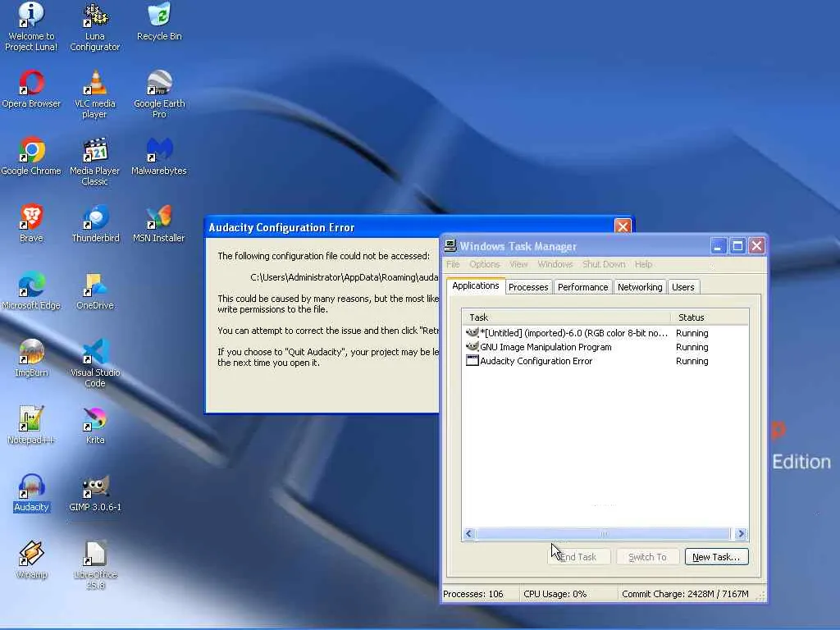Viewport: 840px width, 630px height.
Task: Minimize the Windows Task Manager window
Action: coord(719,246)
